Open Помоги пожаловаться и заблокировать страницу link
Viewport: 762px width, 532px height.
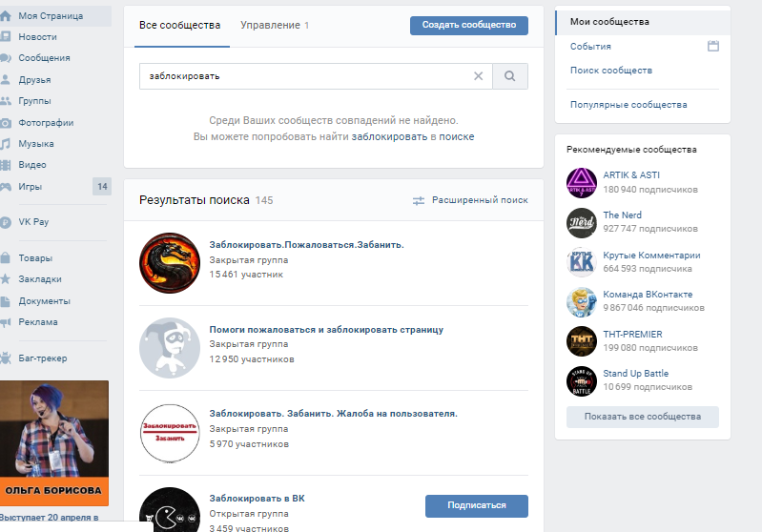click(326, 330)
